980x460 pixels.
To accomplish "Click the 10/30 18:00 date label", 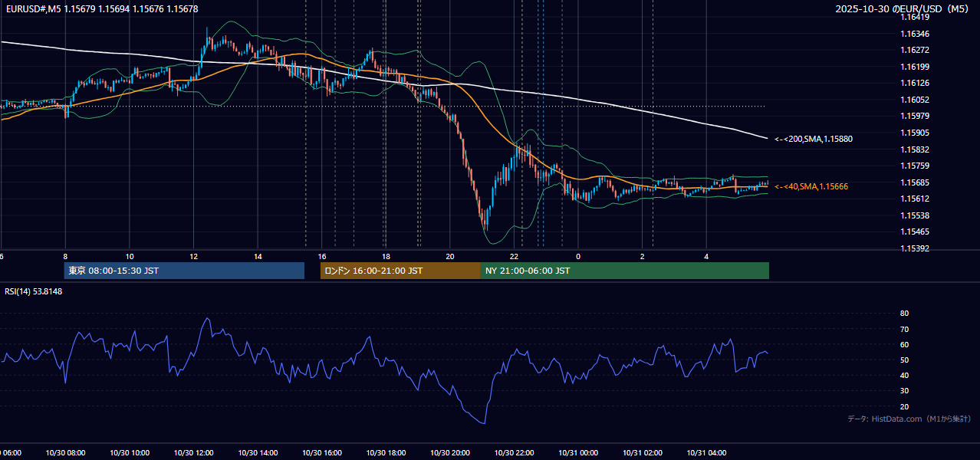I will click(x=386, y=453).
